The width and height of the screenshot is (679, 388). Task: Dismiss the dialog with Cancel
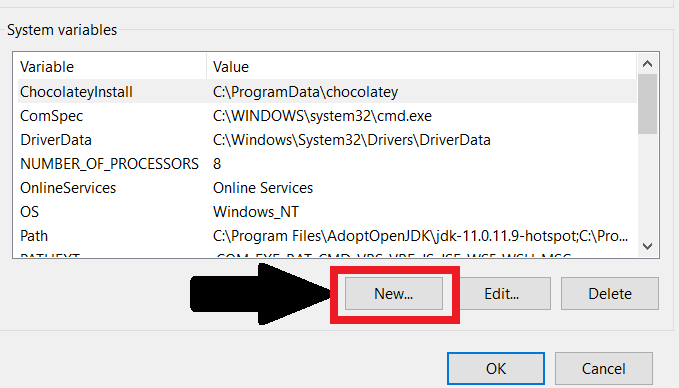[604, 369]
